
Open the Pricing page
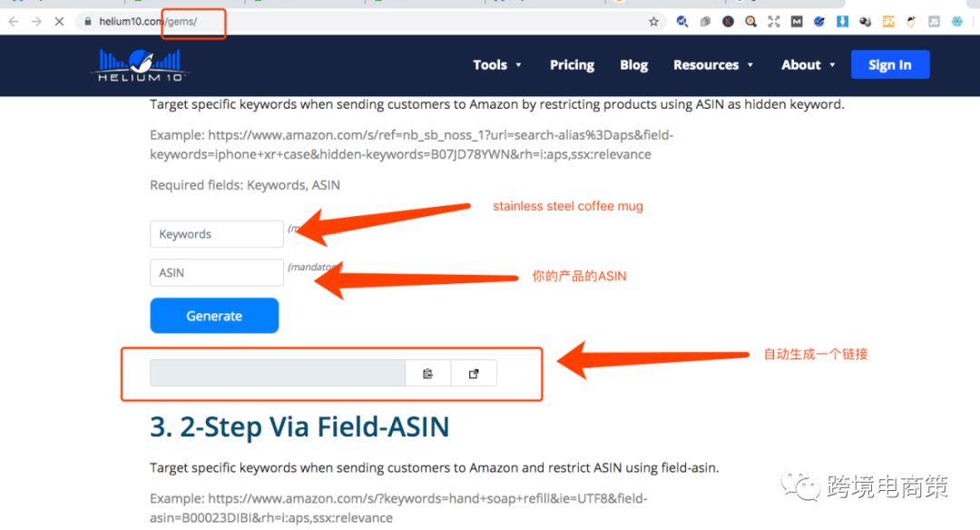pos(572,65)
